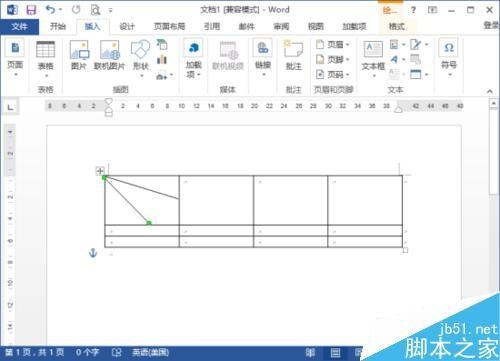Screen dimensions: 500x361
Task: Click the right indent marker on ruler
Action: point(398,109)
